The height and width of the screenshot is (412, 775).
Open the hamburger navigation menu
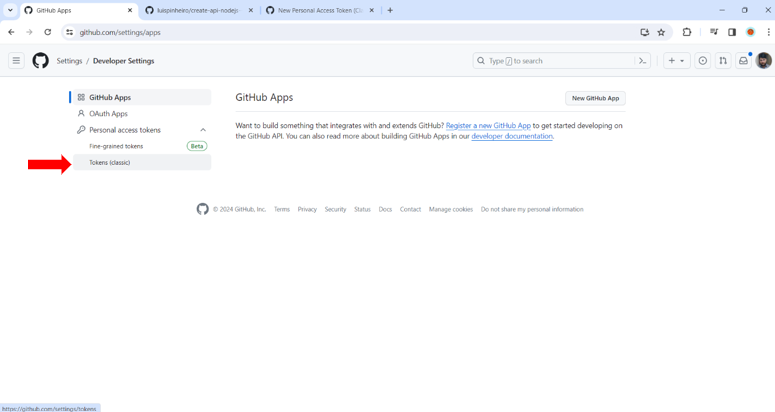click(x=16, y=61)
